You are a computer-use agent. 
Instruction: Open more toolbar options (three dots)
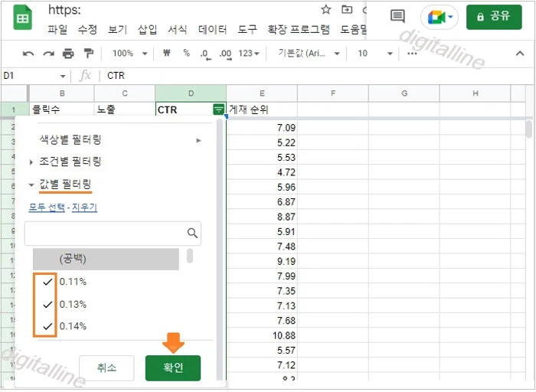point(412,54)
